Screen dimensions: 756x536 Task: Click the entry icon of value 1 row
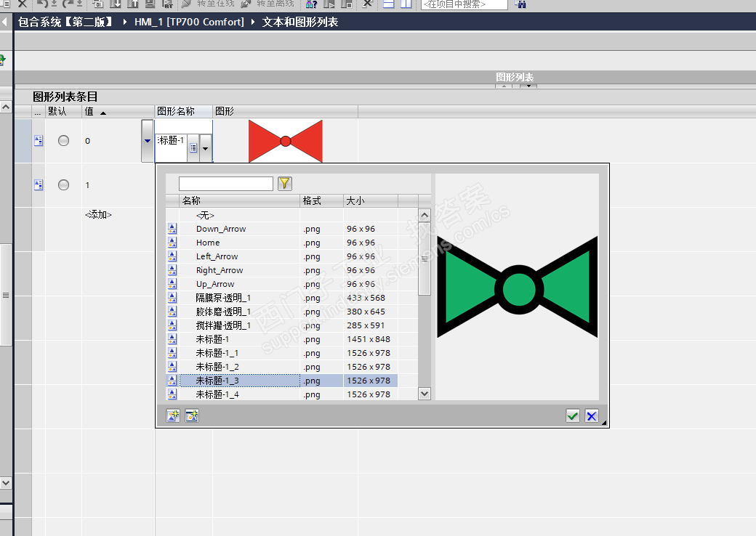click(39, 185)
